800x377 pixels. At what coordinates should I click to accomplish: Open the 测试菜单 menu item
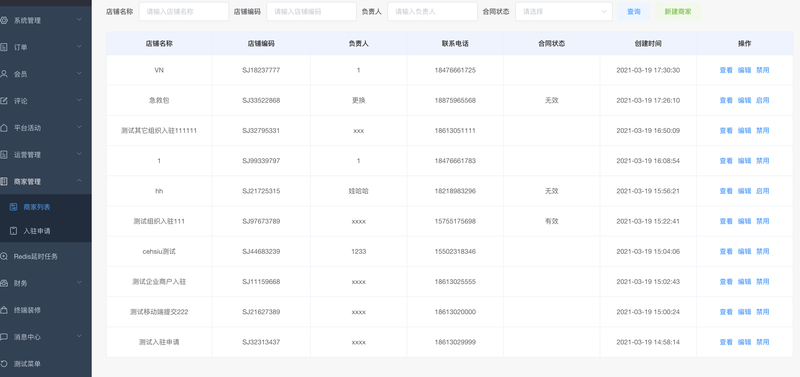click(46, 364)
